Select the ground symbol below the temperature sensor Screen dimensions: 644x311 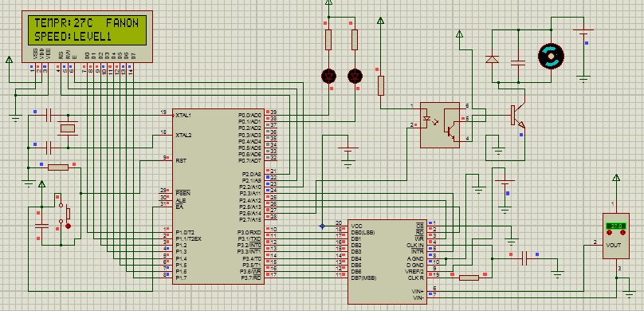click(x=629, y=293)
